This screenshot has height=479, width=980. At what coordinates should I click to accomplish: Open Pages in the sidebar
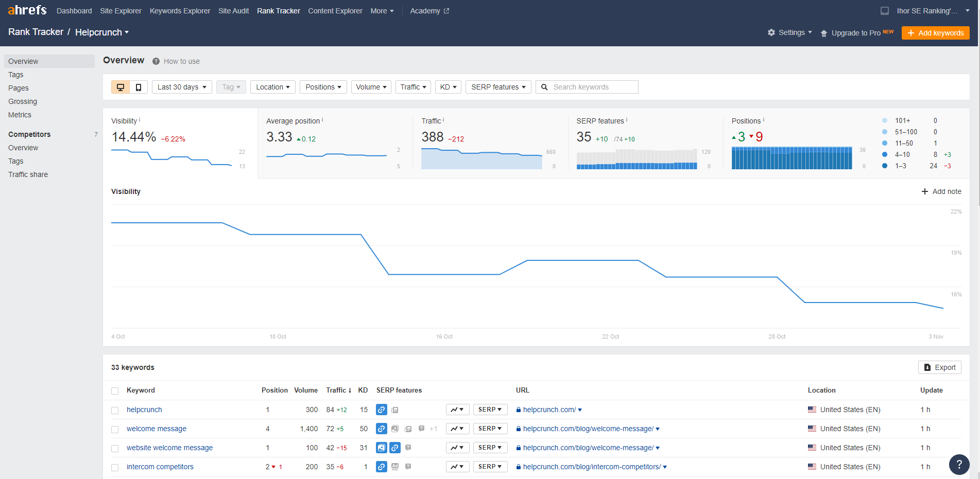19,88
